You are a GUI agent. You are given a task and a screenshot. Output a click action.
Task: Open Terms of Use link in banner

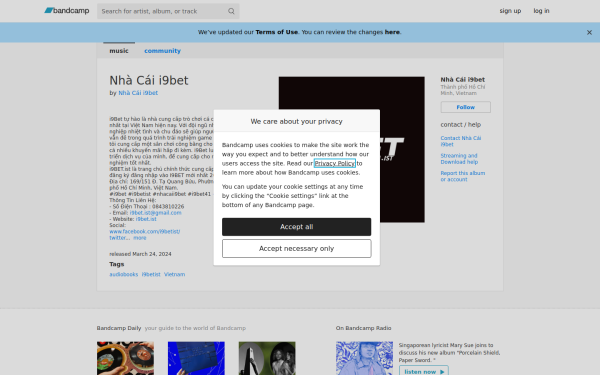click(276, 32)
